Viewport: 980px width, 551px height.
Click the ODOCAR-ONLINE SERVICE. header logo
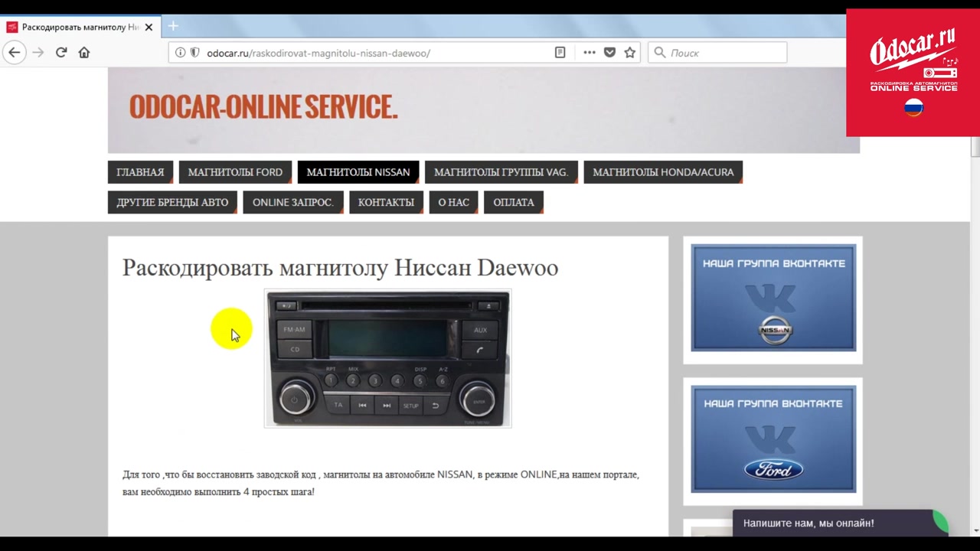click(263, 107)
